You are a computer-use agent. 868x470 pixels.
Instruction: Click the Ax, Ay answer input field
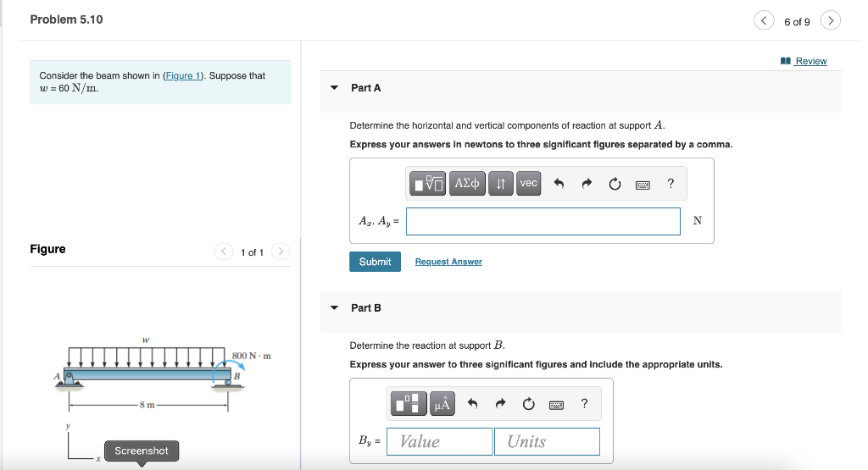click(543, 221)
